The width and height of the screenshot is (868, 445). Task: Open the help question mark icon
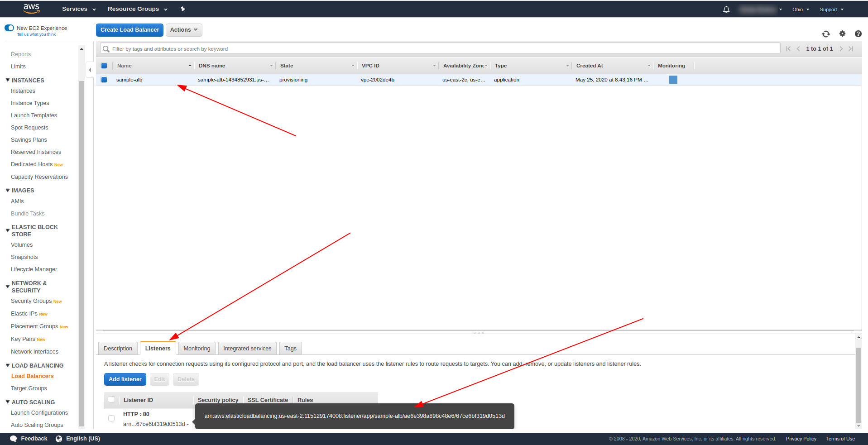click(858, 33)
